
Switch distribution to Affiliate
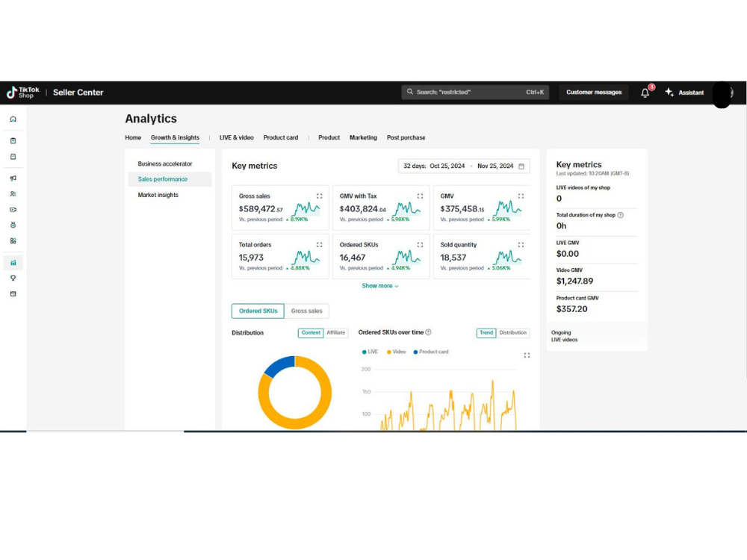[x=336, y=333]
